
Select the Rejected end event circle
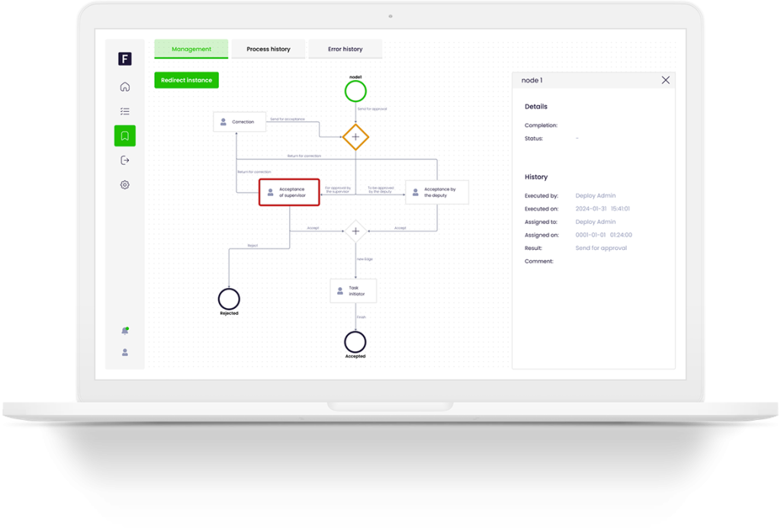click(x=229, y=299)
